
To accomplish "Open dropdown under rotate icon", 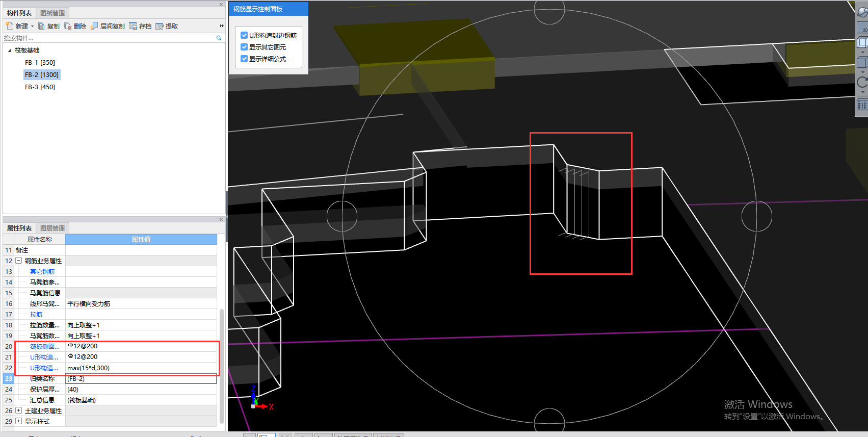I will point(862,92).
